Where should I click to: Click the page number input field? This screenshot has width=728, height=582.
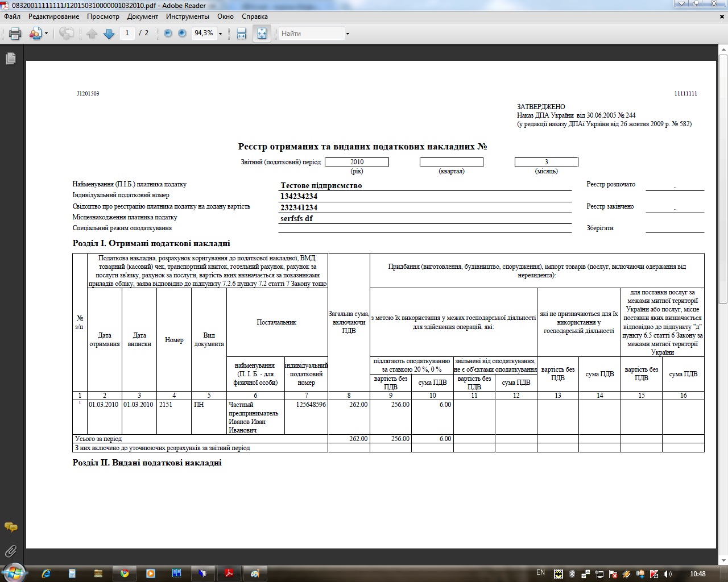(x=127, y=34)
